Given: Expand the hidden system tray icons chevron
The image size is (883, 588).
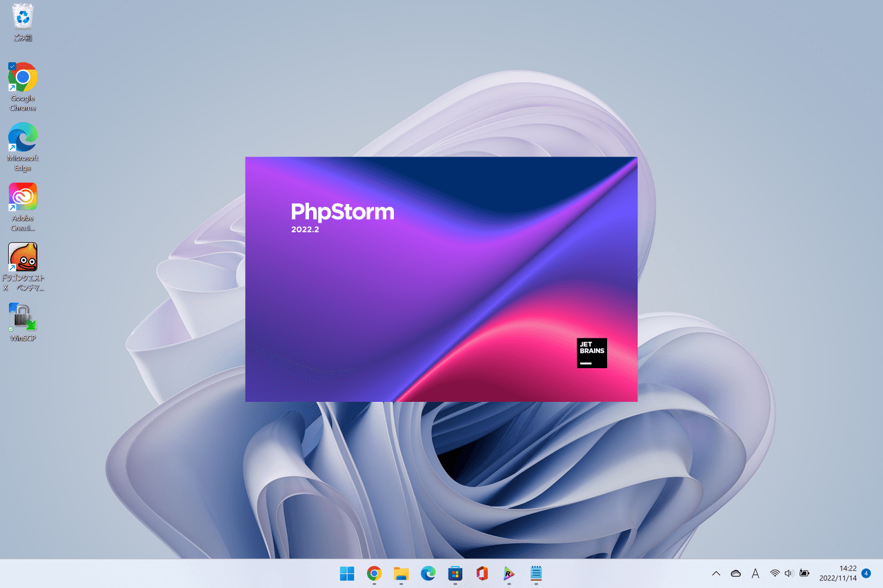Looking at the screenshot, I should (x=716, y=573).
